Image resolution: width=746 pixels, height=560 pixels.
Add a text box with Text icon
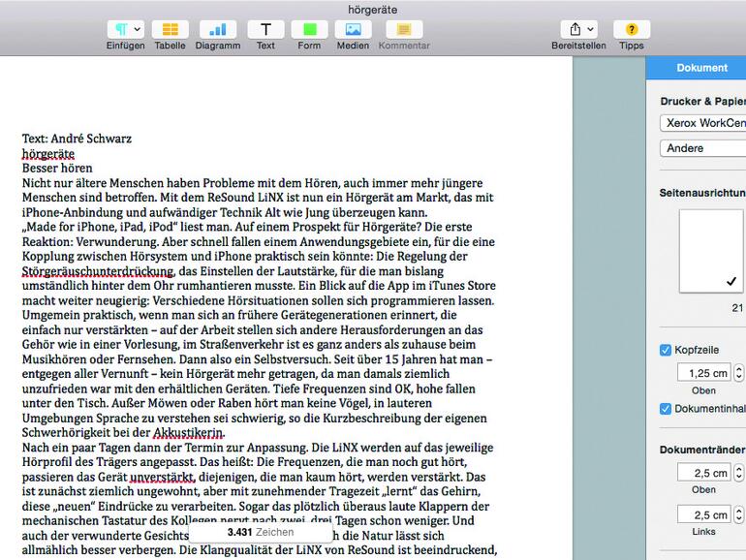click(x=265, y=29)
